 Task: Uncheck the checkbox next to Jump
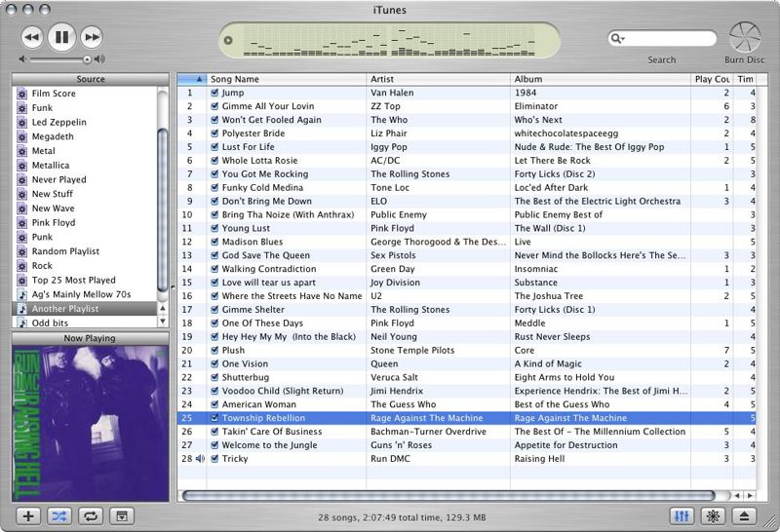(214, 94)
